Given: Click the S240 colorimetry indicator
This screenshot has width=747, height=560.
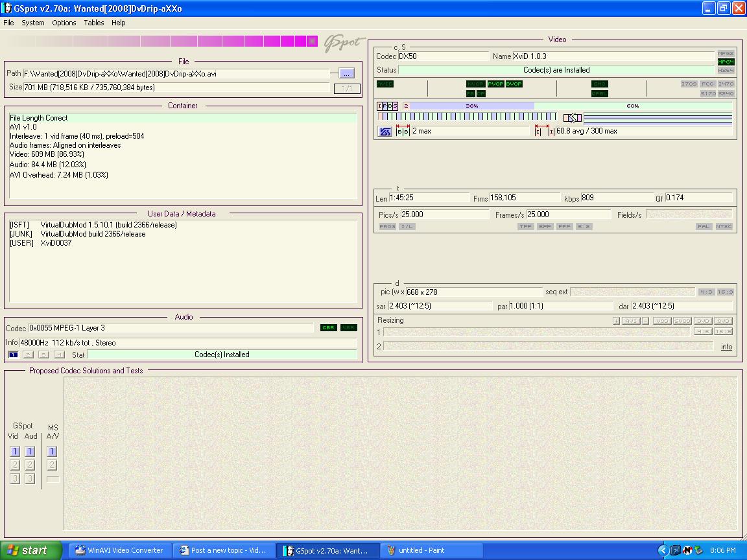Looking at the screenshot, I should click(726, 93).
